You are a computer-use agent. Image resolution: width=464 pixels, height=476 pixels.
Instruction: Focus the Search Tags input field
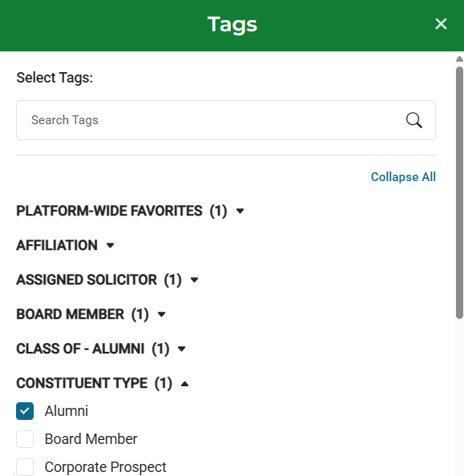[226, 120]
